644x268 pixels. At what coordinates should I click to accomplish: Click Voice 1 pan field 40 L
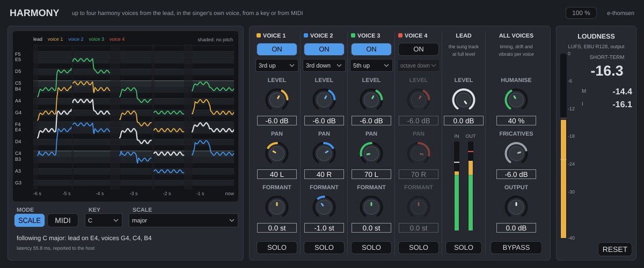[277, 174]
